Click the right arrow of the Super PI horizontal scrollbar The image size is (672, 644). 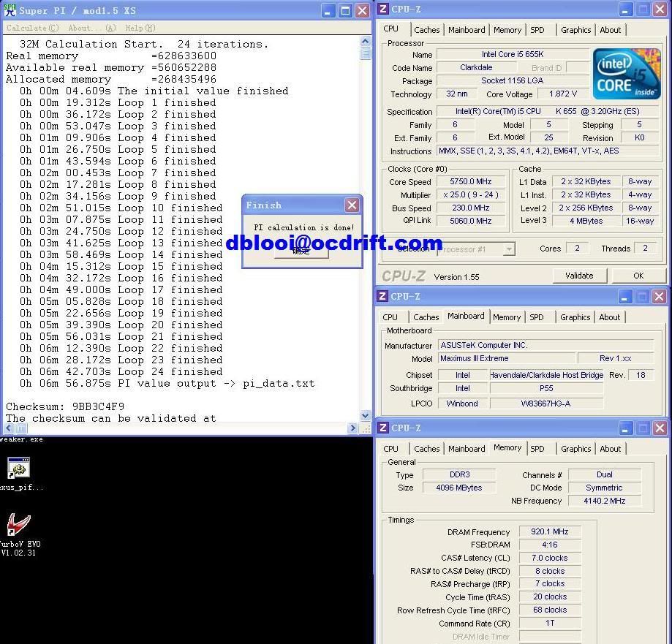tap(355, 428)
